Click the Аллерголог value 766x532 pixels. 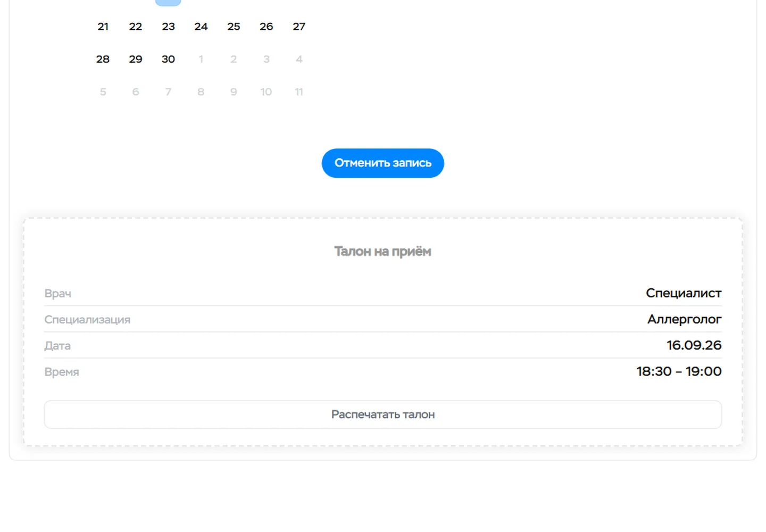tap(684, 319)
